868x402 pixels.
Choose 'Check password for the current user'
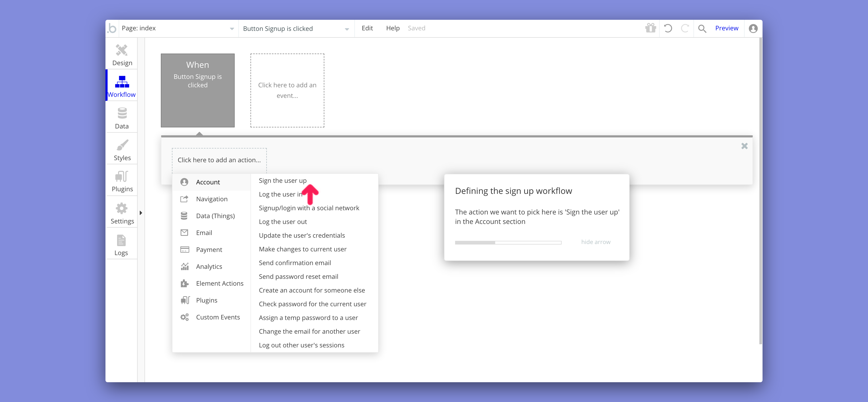[312, 304]
